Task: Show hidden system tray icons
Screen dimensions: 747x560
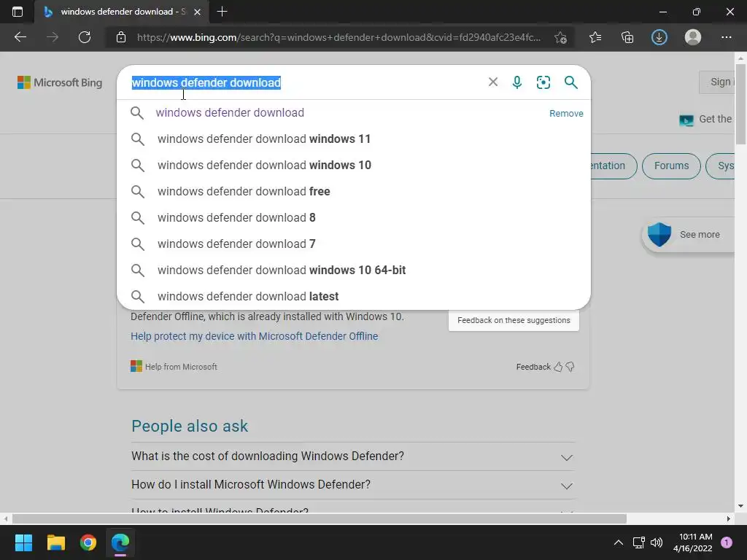Action: click(619, 542)
